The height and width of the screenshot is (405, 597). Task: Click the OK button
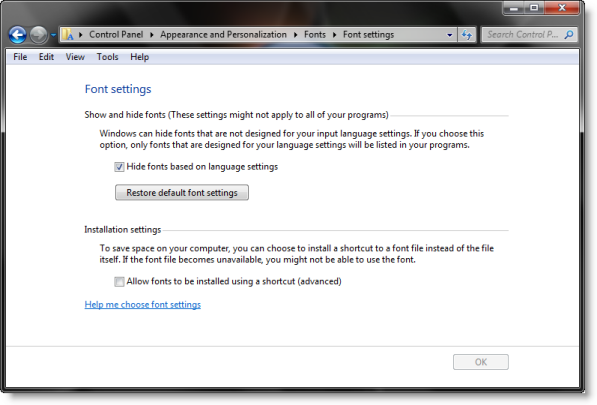(481, 362)
